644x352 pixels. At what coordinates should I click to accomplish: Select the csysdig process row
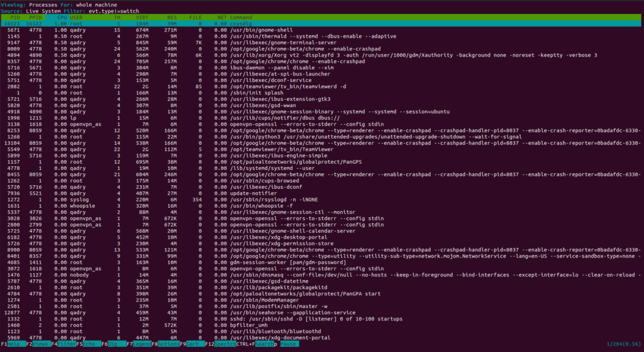click(x=321, y=24)
